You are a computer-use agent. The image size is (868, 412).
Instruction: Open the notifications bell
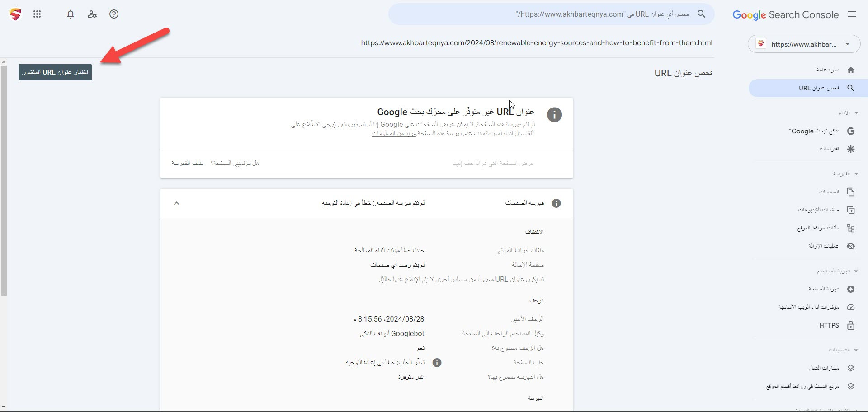[71, 14]
